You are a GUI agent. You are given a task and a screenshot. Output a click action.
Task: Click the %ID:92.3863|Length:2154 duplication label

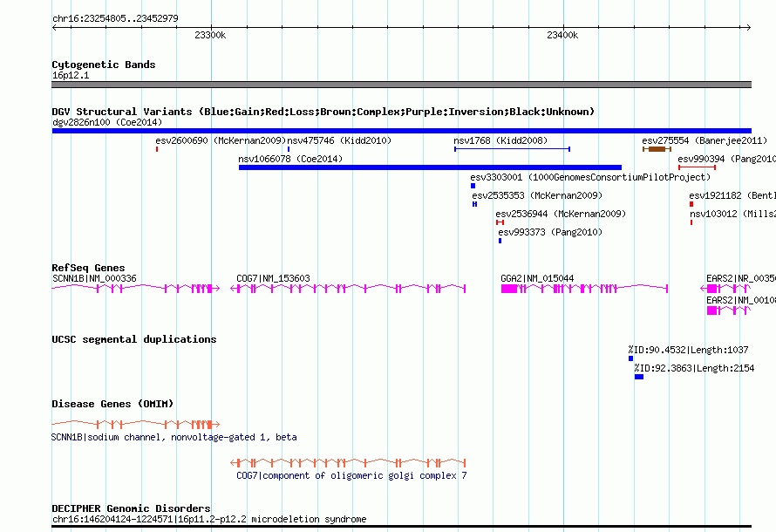pyautogui.click(x=694, y=368)
